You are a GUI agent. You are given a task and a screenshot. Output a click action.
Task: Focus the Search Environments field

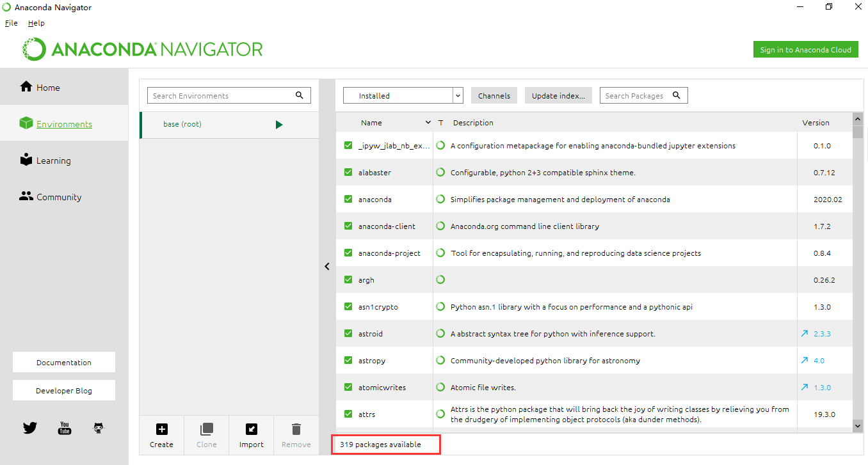pos(229,95)
